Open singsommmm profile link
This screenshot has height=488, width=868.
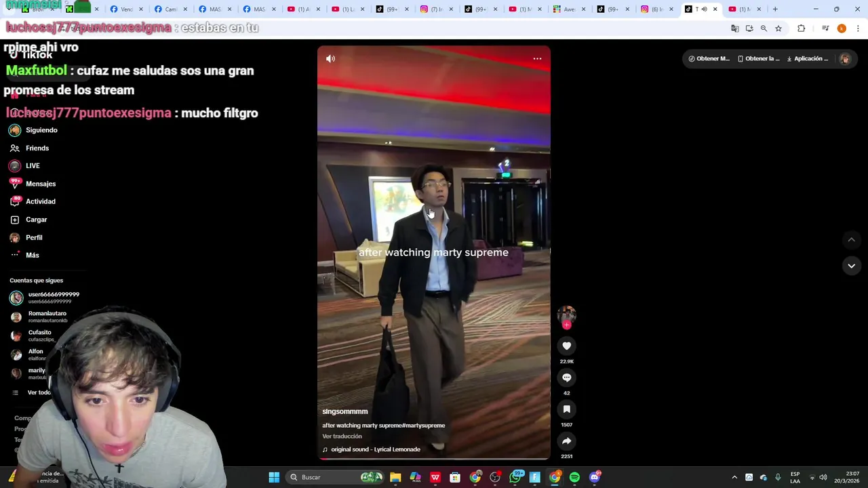(x=344, y=411)
